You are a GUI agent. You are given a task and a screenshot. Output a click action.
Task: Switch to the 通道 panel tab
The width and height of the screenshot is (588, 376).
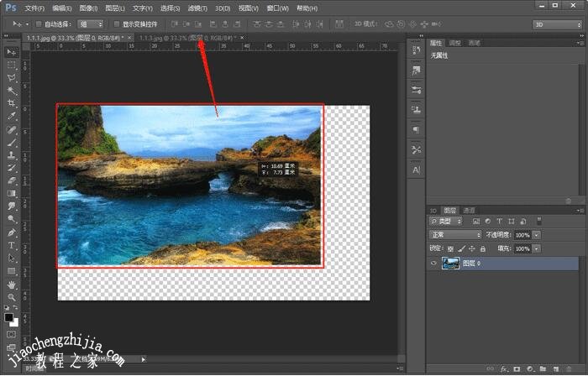pyautogui.click(x=469, y=210)
